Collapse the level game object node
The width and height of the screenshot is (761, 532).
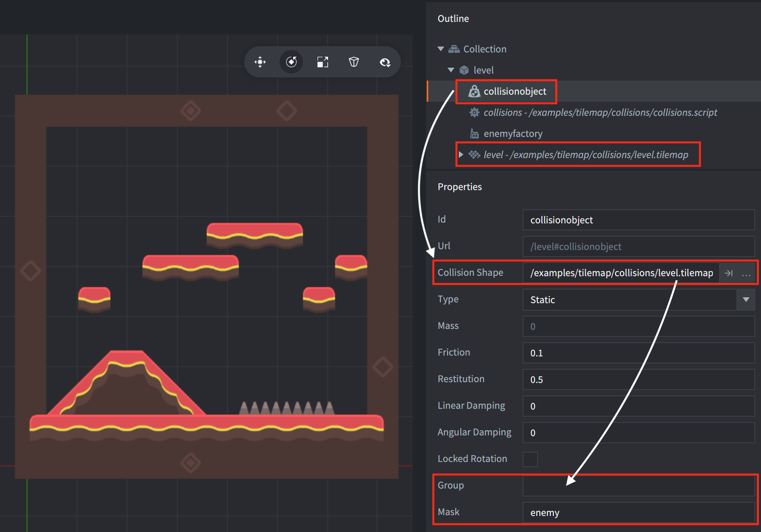coord(451,70)
